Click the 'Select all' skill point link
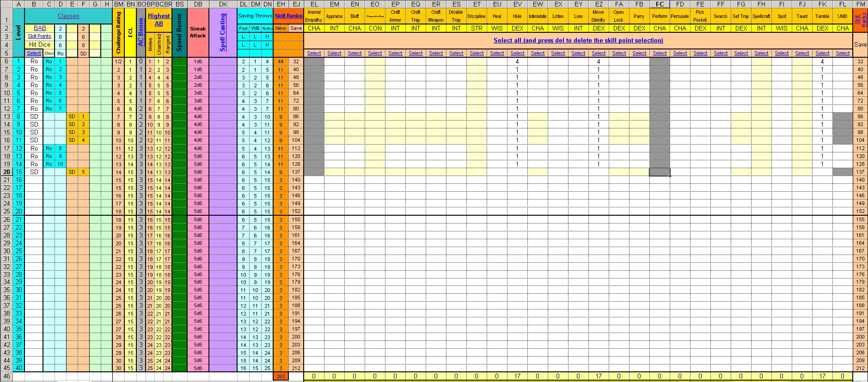This screenshot has width=868, height=382. pyautogui.click(x=578, y=41)
